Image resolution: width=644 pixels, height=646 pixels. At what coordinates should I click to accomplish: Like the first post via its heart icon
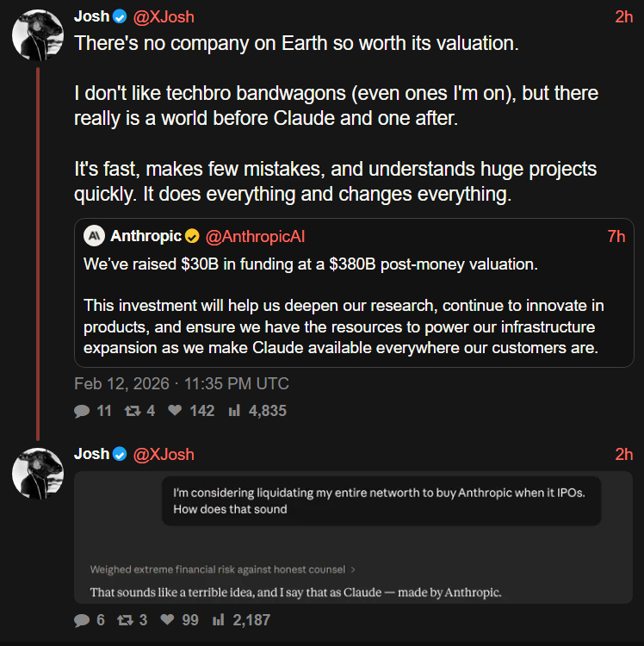coord(175,412)
